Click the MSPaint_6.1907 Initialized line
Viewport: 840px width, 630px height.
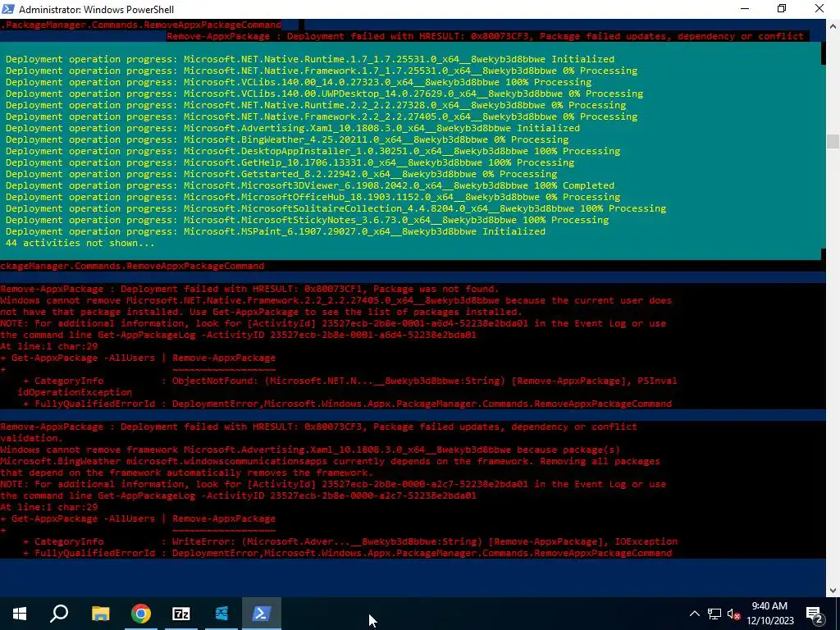pyautogui.click(x=276, y=231)
